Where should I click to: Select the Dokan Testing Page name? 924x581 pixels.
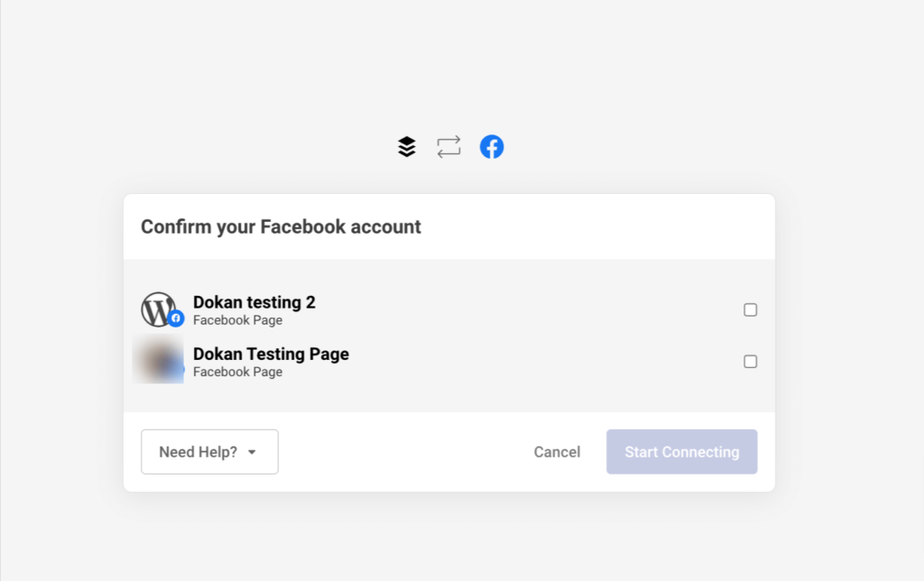pyautogui.click(x=271, y=354)
